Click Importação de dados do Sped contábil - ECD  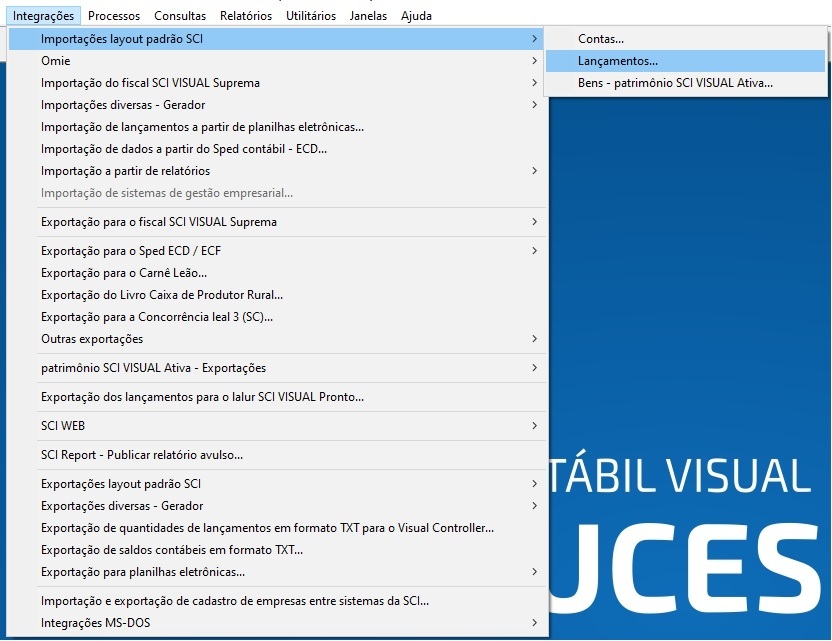pyautogui.click(x=184, y=149)
